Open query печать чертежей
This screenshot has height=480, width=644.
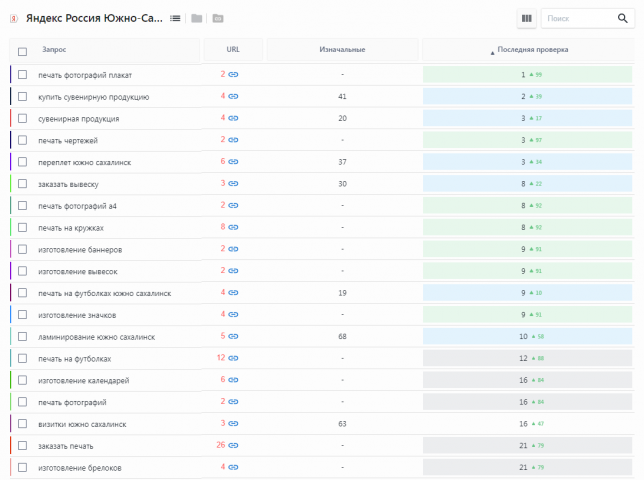(68, 140)
